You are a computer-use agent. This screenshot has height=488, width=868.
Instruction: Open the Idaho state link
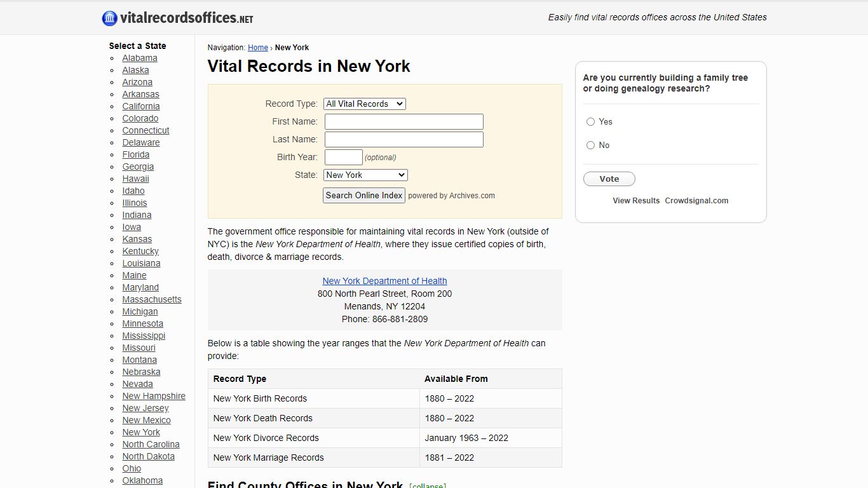pos(133,191)
